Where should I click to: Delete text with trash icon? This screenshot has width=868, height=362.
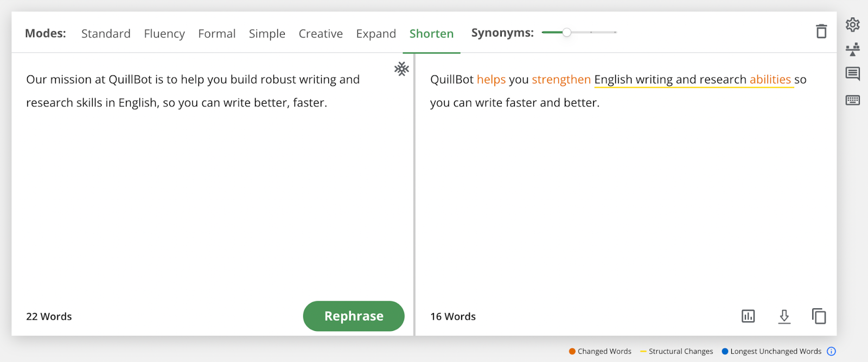[821, 31]
